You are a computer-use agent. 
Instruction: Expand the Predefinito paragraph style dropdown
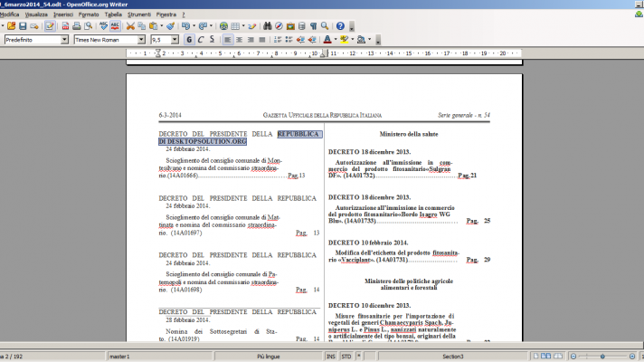[64, 40]
